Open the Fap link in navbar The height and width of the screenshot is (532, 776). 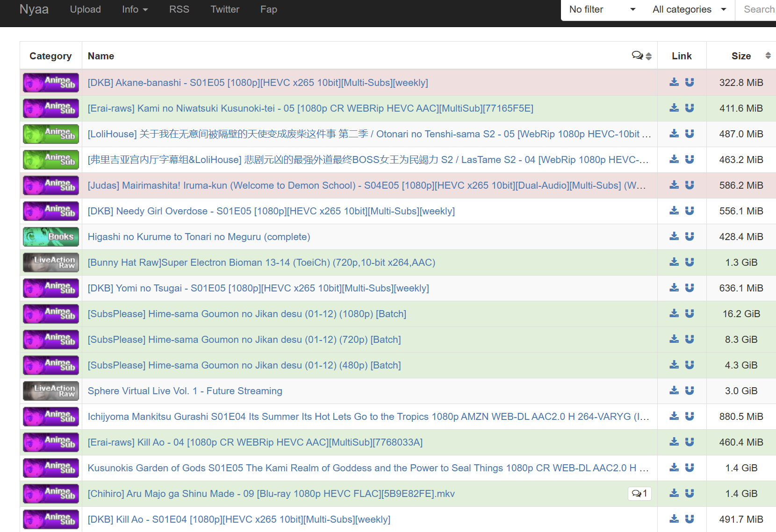tap(269, 9)
